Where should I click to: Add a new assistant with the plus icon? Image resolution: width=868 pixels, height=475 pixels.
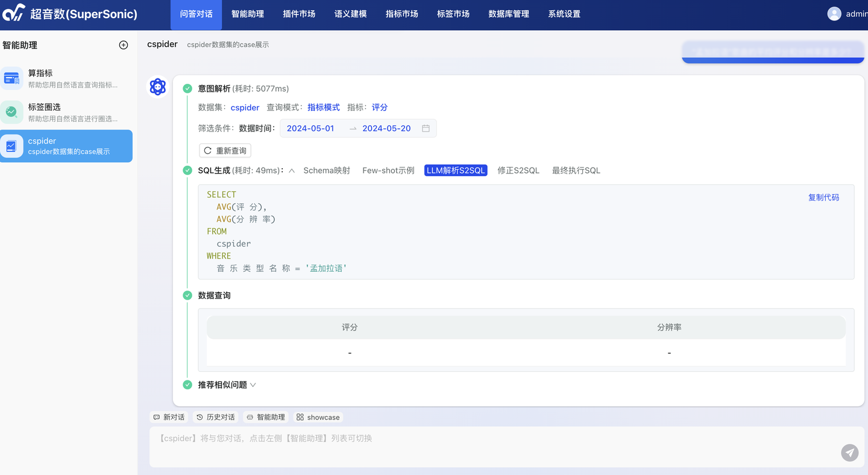[x=124, y=45]
